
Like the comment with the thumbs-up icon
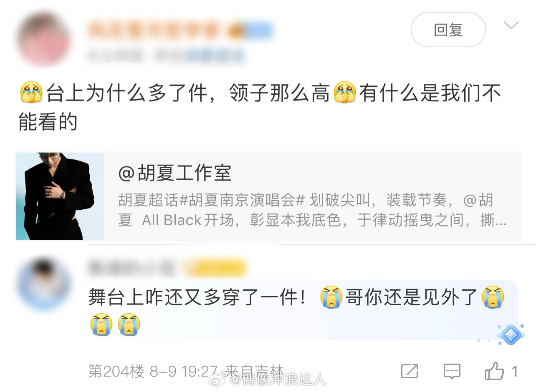coord(495,371)
